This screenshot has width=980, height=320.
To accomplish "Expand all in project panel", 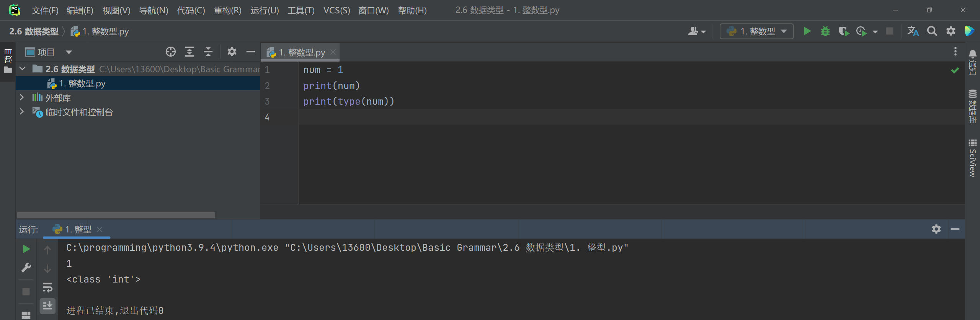I will pos(189,52).
